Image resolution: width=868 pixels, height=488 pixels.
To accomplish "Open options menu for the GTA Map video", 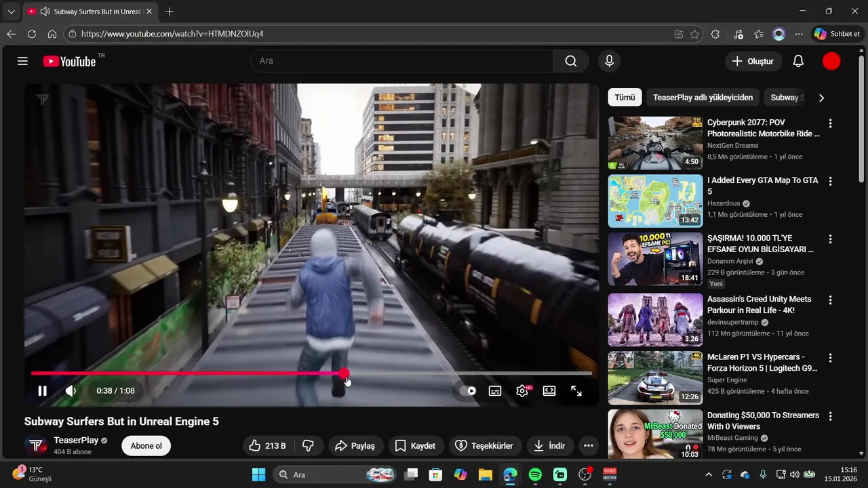I will [830, 181].
